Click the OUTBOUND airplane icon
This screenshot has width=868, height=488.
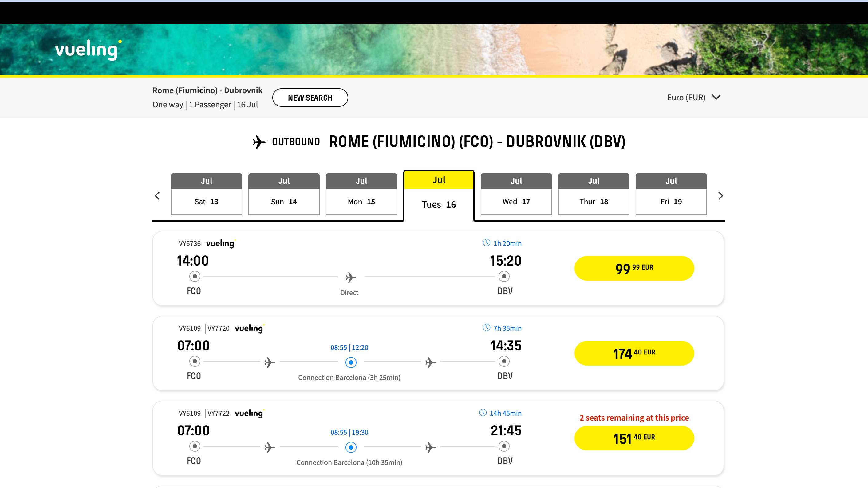tap(259, 142)
